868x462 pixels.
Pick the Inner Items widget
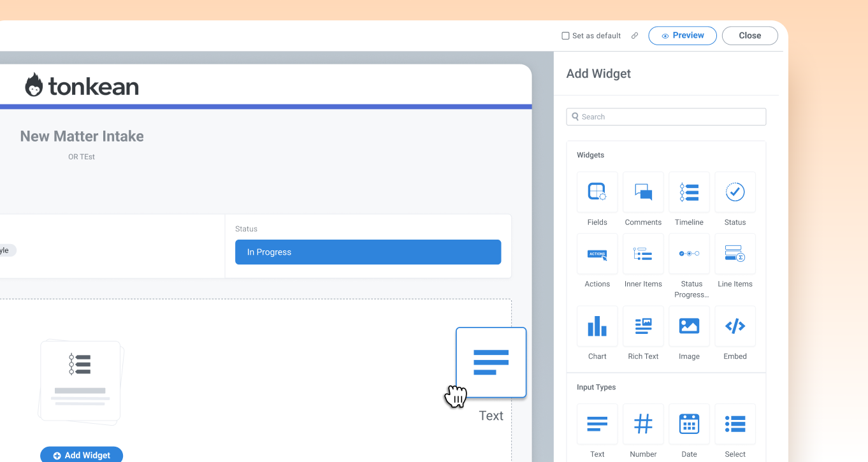pos(642,253)
